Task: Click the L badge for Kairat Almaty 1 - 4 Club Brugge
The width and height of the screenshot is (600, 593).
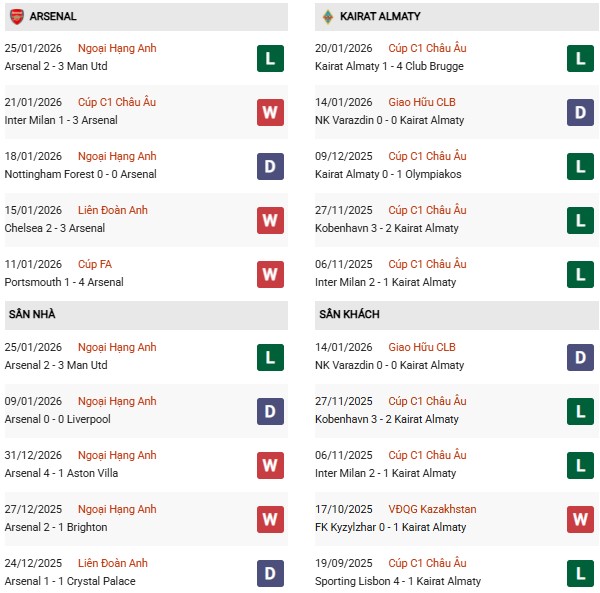Action: coord(580,58)
